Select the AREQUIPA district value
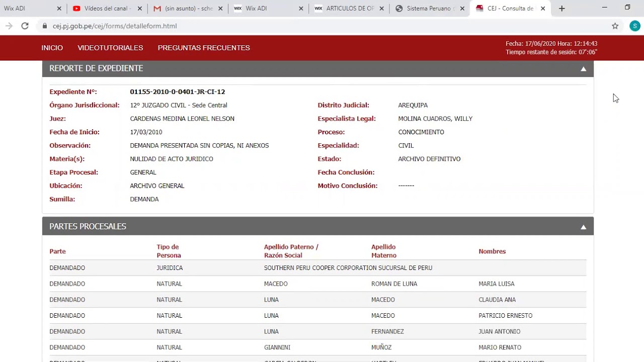 (x=413, y=106)
